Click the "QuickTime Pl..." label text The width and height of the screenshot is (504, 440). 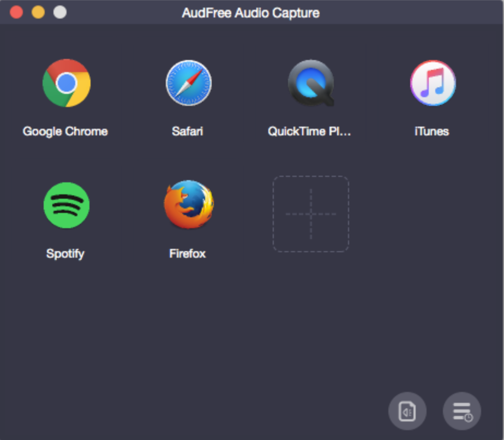(x=309, y=131)
